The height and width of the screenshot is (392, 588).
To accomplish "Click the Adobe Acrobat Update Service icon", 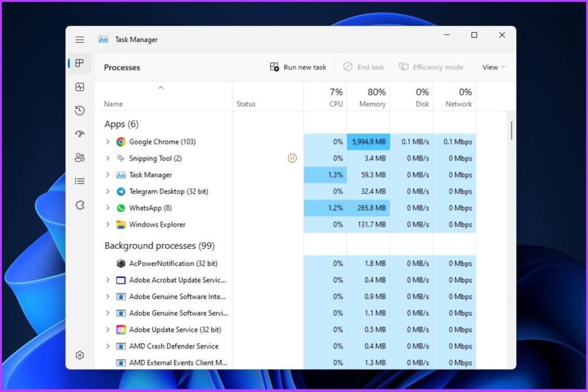I will (121, 280).
